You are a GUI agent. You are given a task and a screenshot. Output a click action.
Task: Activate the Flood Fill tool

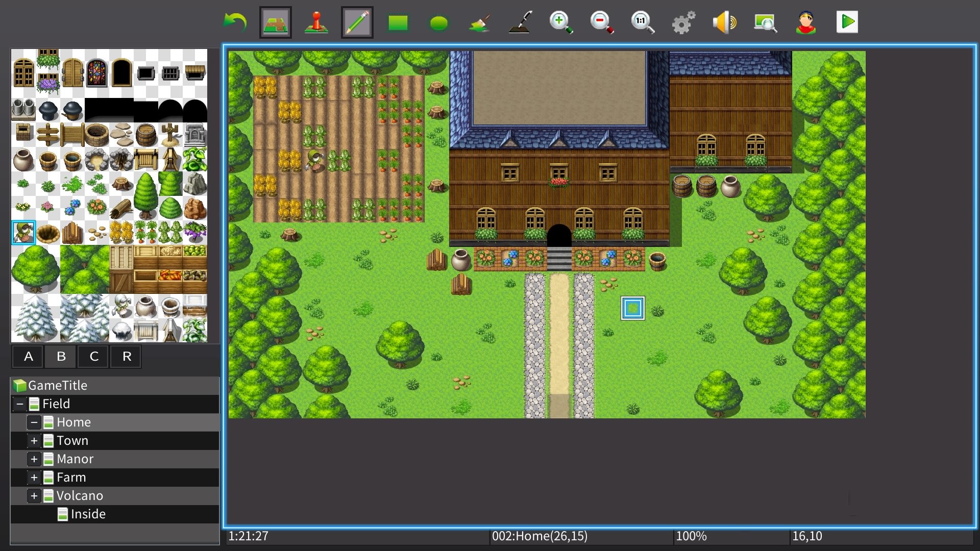pyautogui.click(x=479, y=21)
